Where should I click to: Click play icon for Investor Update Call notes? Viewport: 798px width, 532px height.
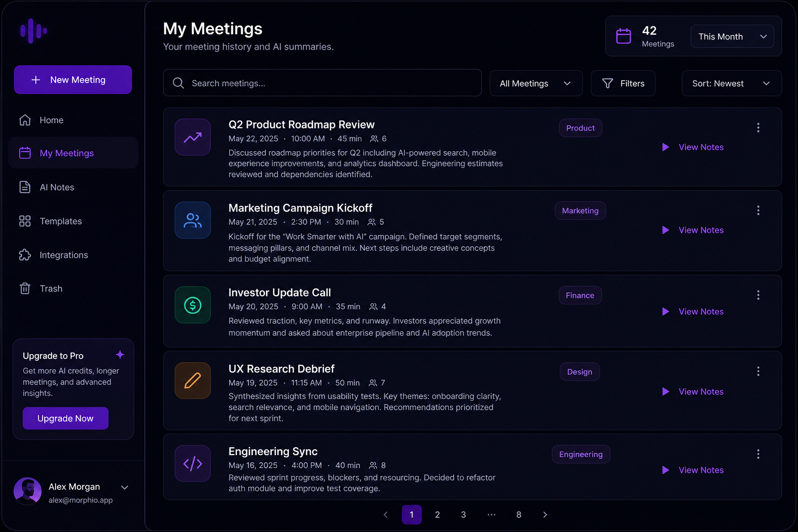coord(666,312)
